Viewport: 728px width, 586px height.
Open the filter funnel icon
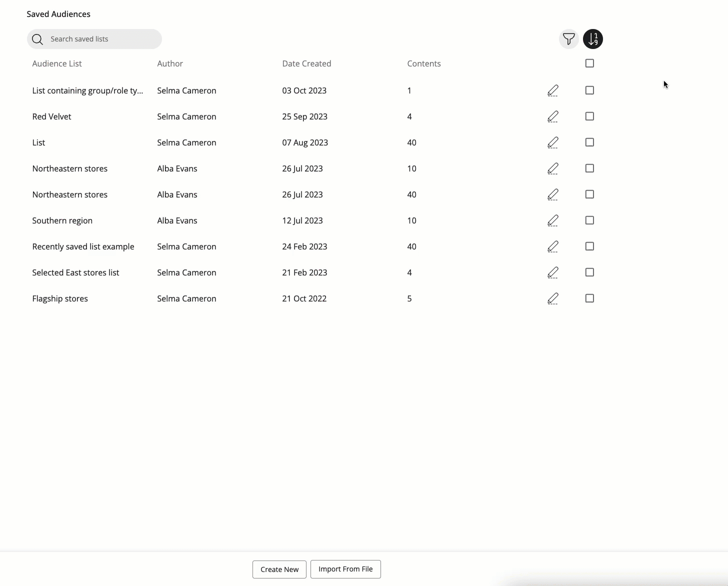[568, 39]
